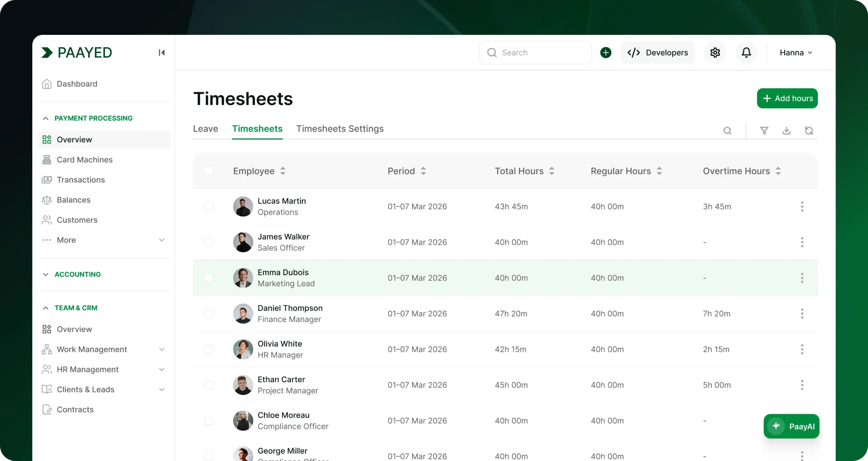
Task: Click the "Ethan Carter" name
Action: (281, 380)
